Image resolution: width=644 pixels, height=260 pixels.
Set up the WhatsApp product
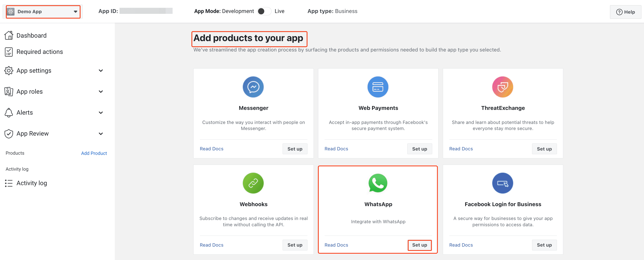coord(419,245)
